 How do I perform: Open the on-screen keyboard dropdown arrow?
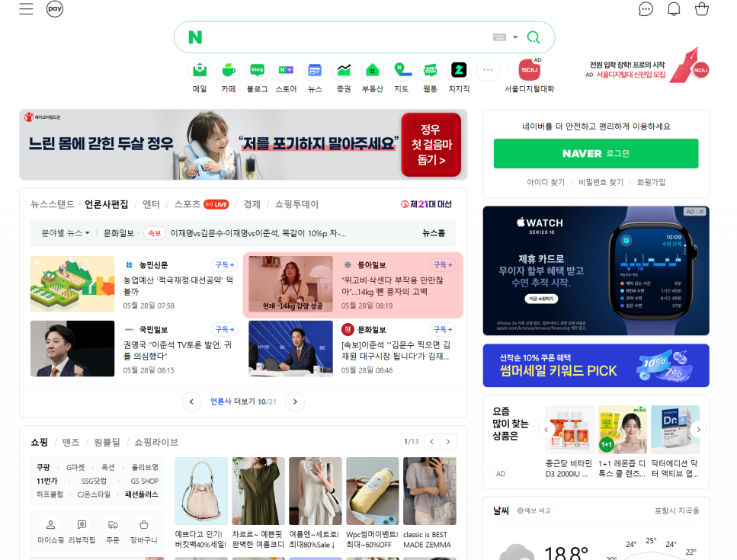click(x=515, y=37)
